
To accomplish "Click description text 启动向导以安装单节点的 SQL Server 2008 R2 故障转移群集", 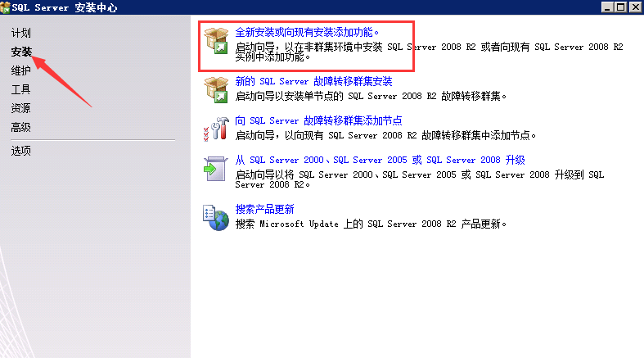I will click(x=371, y=96).
